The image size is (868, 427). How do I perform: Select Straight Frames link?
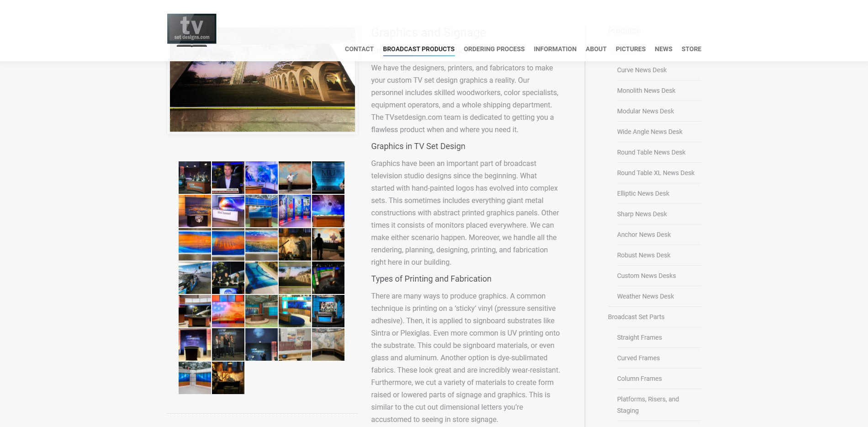[x=639, y=337]
